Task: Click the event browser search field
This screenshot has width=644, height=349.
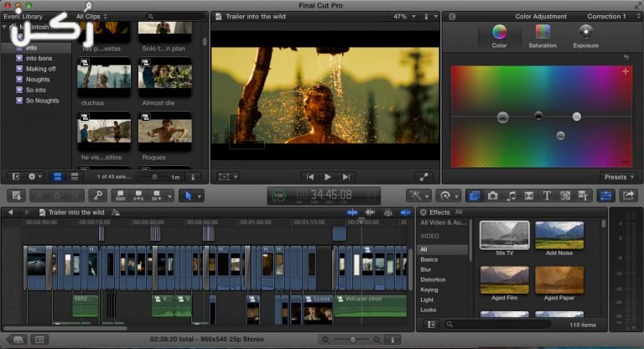Action: [x=175, y=17]
